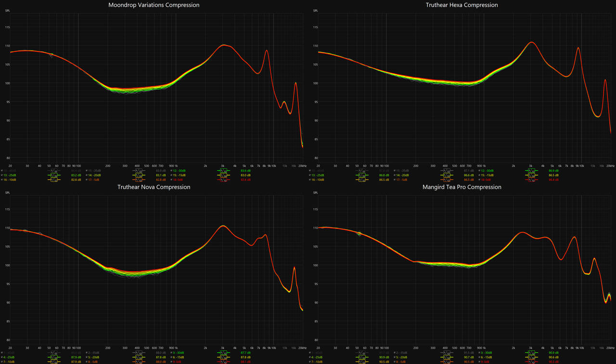Viewport: 616px width, 364px height.
Task: Click the "83.1 dB" value in Moondrop Variations legend
Action: [x=161, y=176]
